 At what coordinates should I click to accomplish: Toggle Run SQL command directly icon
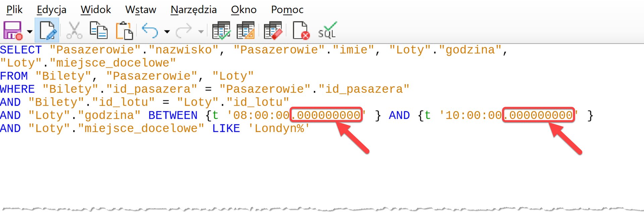[327, 30]
